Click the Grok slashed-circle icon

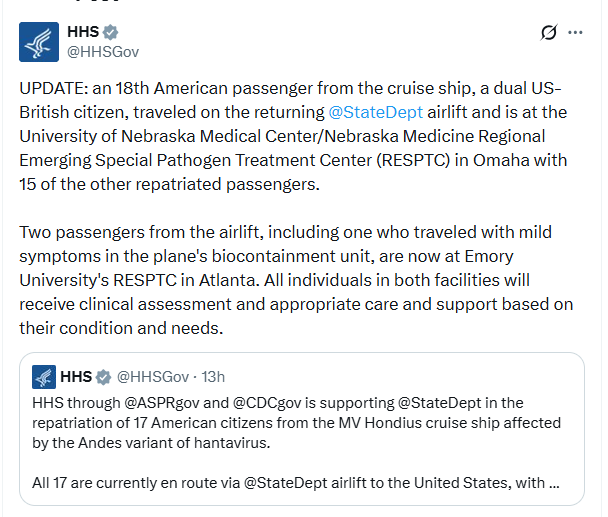tap(549, 33)
